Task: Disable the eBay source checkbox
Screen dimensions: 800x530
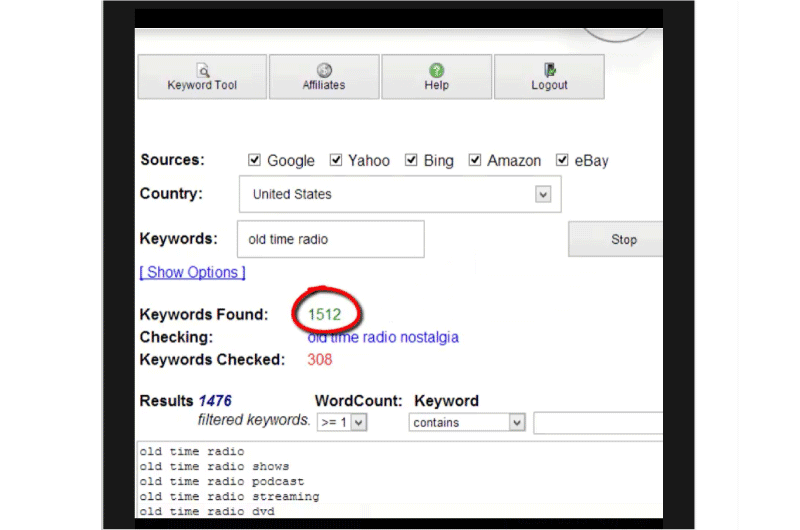Action: tap(562, 160)
